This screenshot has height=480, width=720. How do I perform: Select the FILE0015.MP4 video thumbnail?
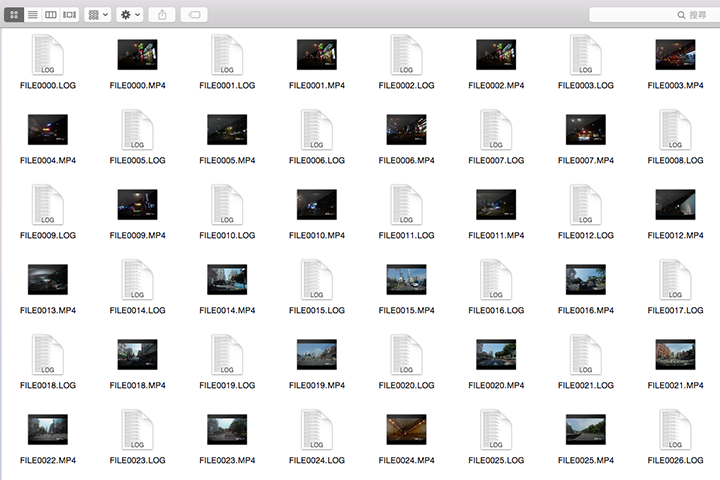tap(406, 279)
